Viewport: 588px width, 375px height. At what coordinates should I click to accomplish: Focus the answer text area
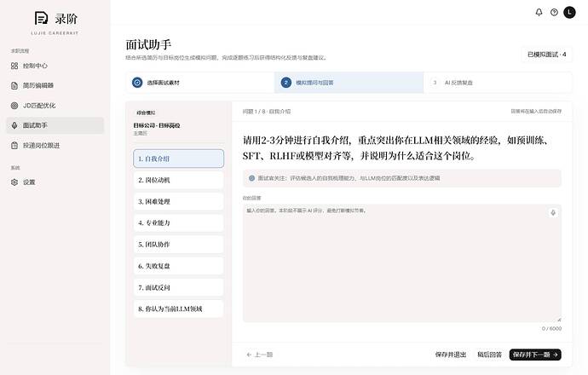[x=402, y=263]
